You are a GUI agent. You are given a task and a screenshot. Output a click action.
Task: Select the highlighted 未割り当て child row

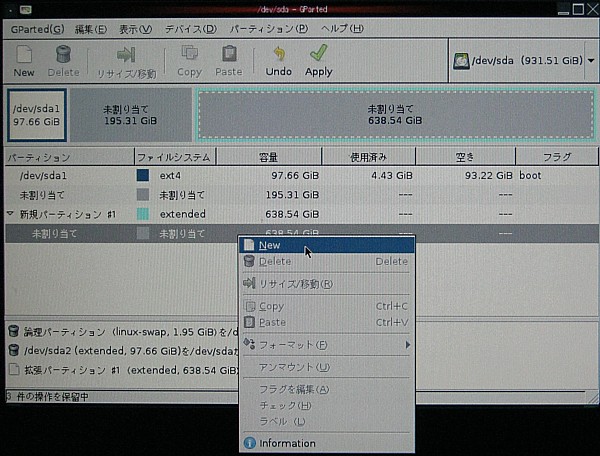302,233
